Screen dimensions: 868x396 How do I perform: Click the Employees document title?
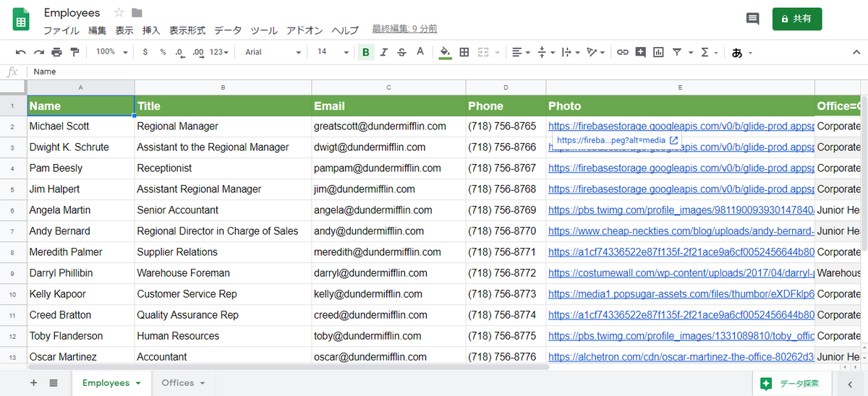pyautogui.click(x=72, y=13)
